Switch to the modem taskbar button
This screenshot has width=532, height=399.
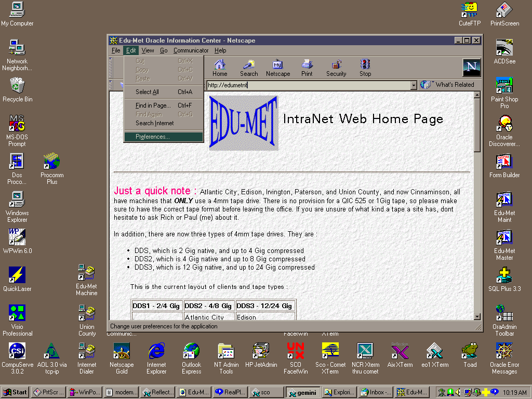(x=122, y=392)
